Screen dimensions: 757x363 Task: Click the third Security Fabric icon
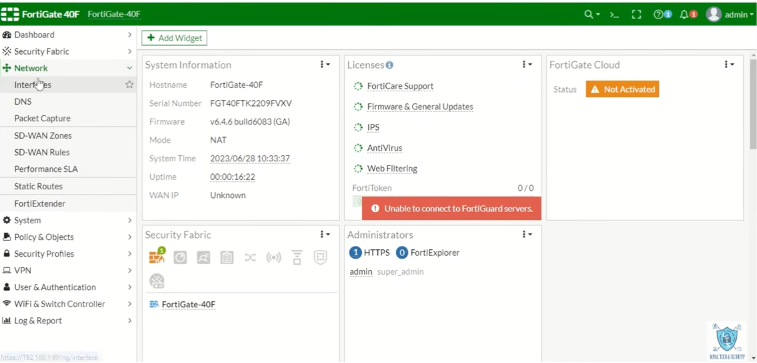(203, 258)
